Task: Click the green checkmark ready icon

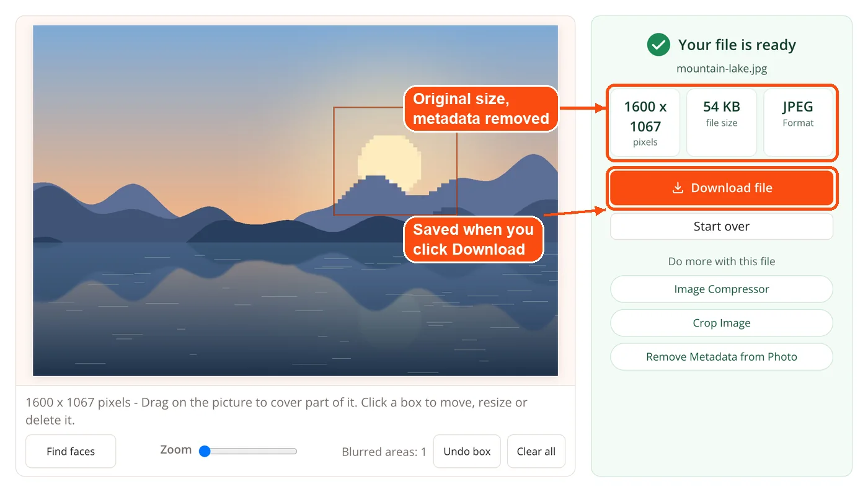Action: (x=658, y=45)
